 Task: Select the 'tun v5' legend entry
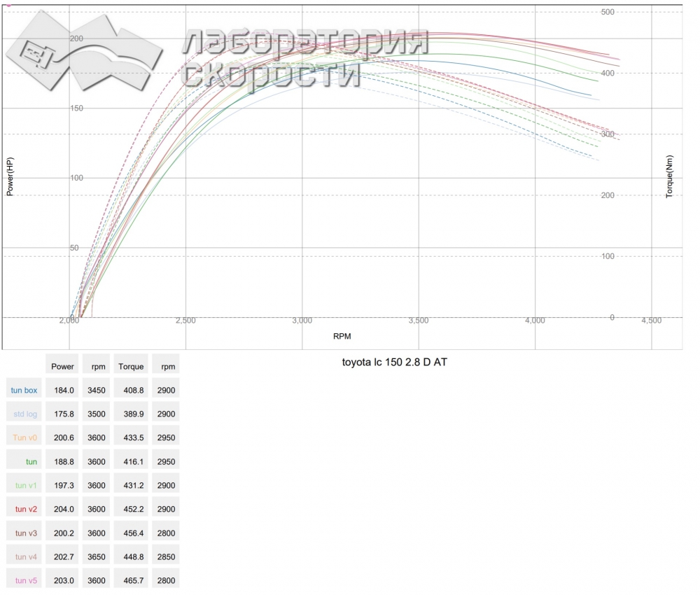click(x=26, y=580)
